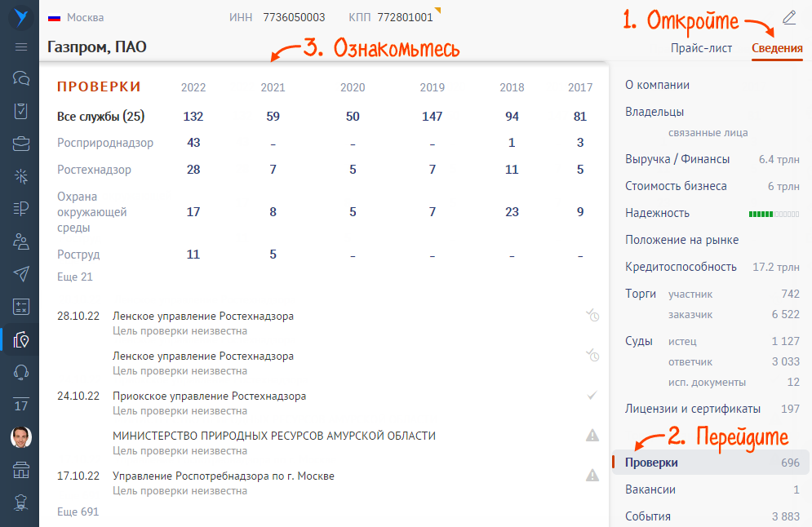Click the checkmark icon for Приокское управление row
This screenshot has width=812, height=527.
pyautogui.click(x=592, y=396)
